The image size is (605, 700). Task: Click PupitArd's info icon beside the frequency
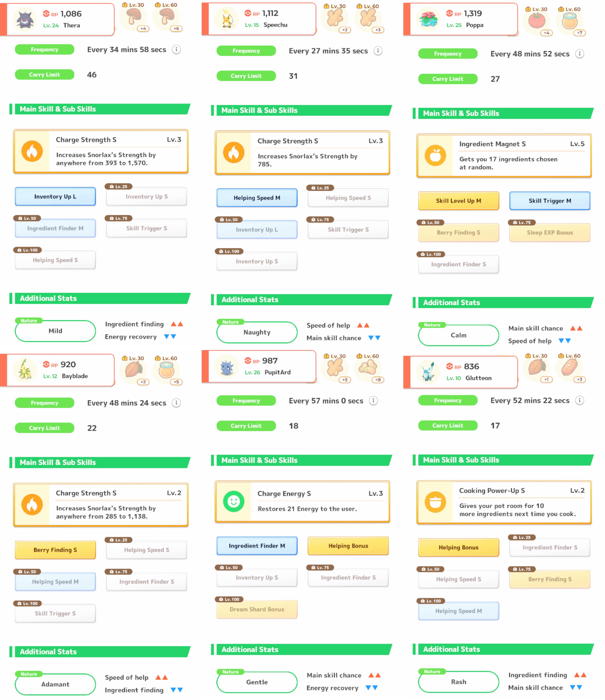pyautogui.click(x=373, y=401)
